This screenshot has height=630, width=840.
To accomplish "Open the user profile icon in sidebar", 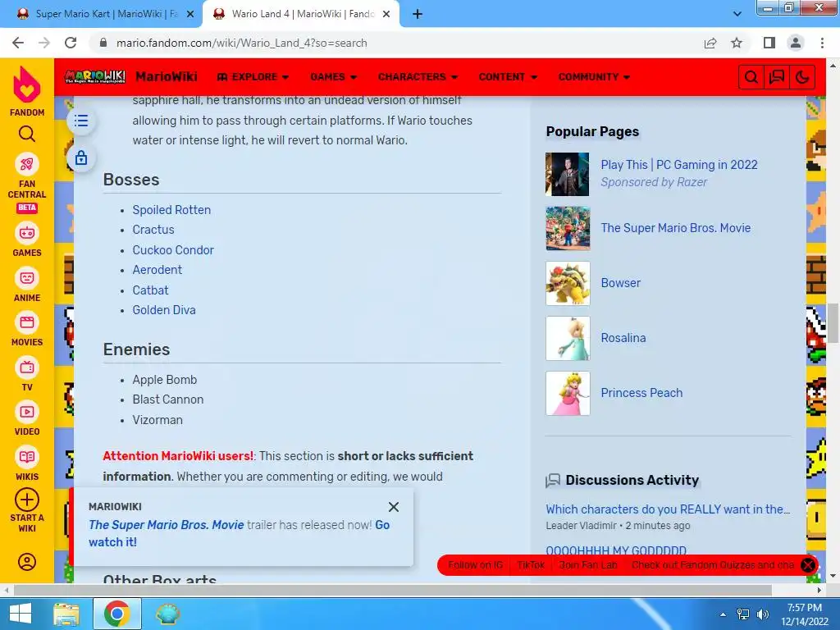I will tap(27, 562).
